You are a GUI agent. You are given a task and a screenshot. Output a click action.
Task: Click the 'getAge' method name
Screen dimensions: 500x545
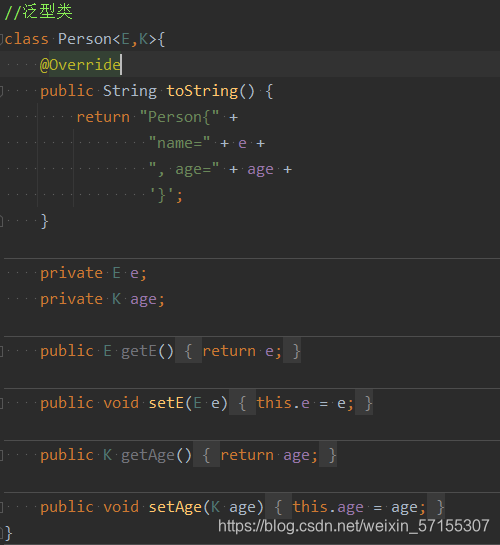[x=148, y=455]
